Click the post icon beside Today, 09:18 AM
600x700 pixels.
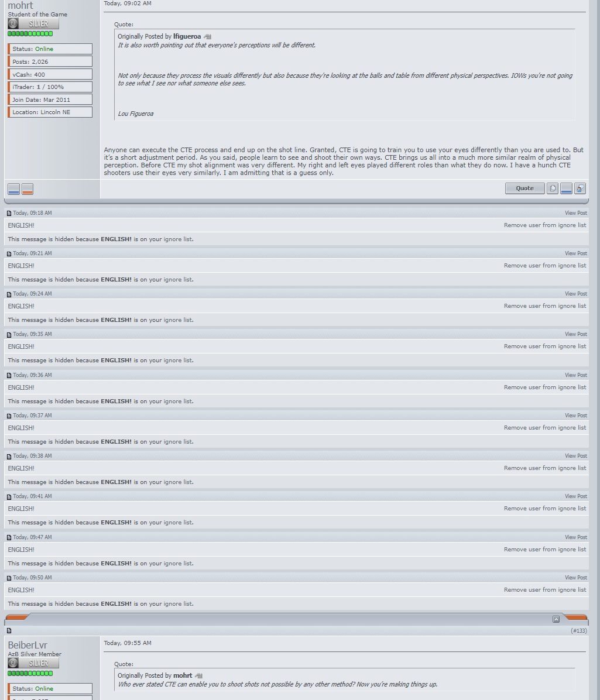(x=9, y=214)
